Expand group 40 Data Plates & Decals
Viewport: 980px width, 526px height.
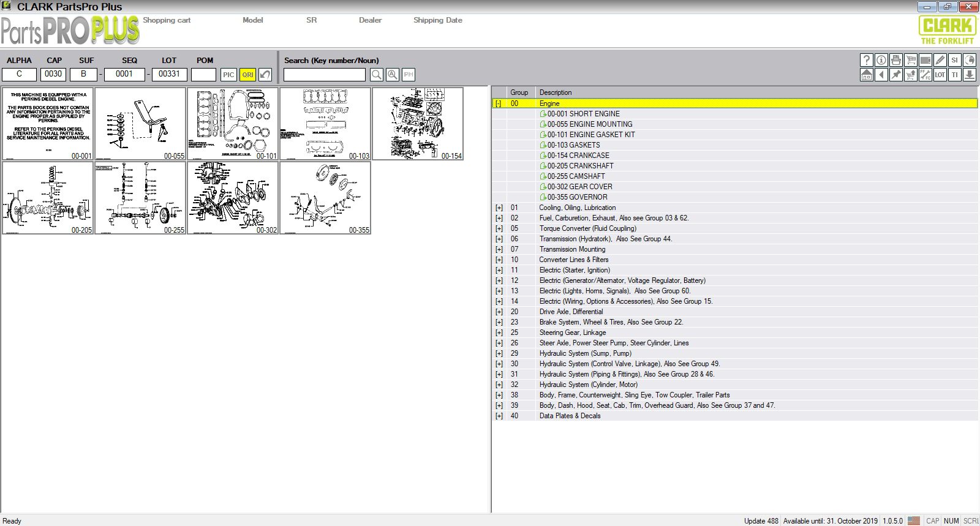pos(499,416)
